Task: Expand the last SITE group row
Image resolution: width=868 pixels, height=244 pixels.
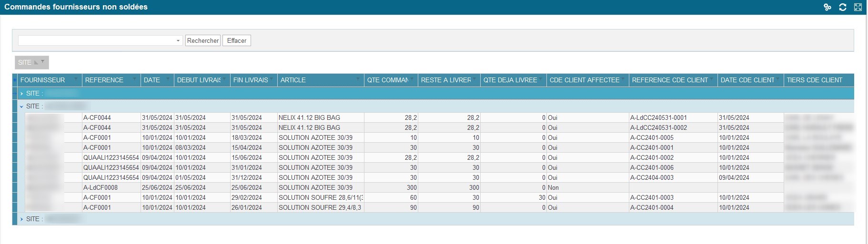Action: click(x=21, y=219)
